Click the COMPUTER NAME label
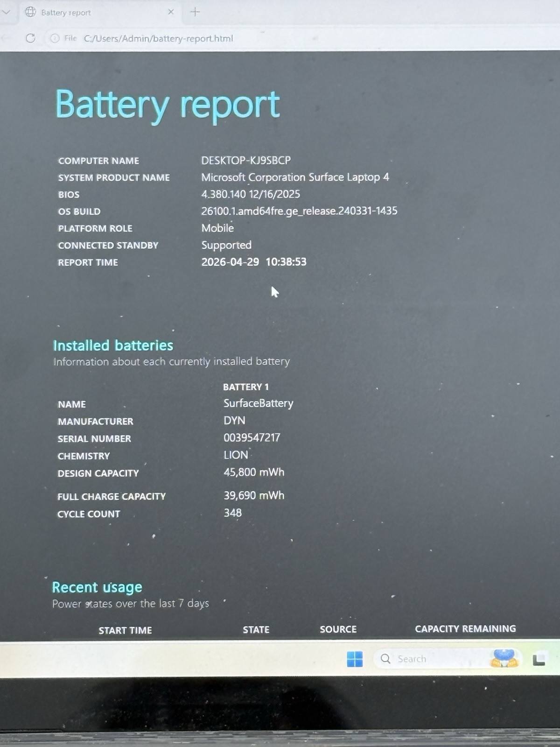 pos(98,161)
